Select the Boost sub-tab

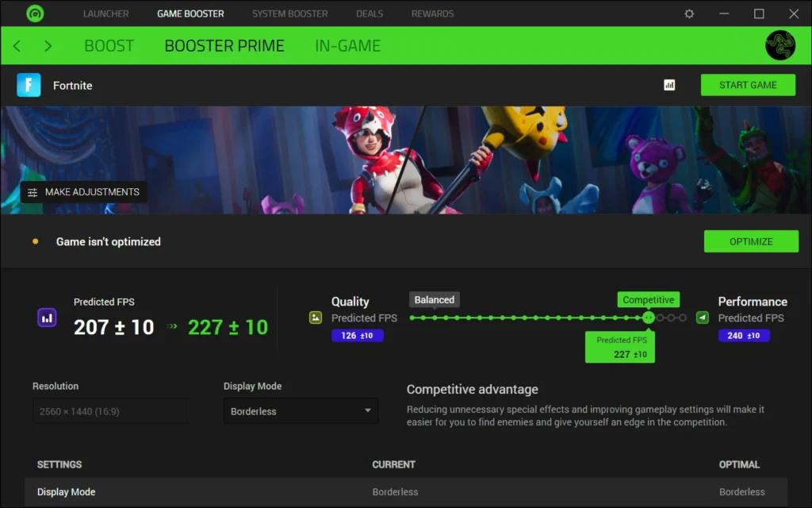point(109,46)
